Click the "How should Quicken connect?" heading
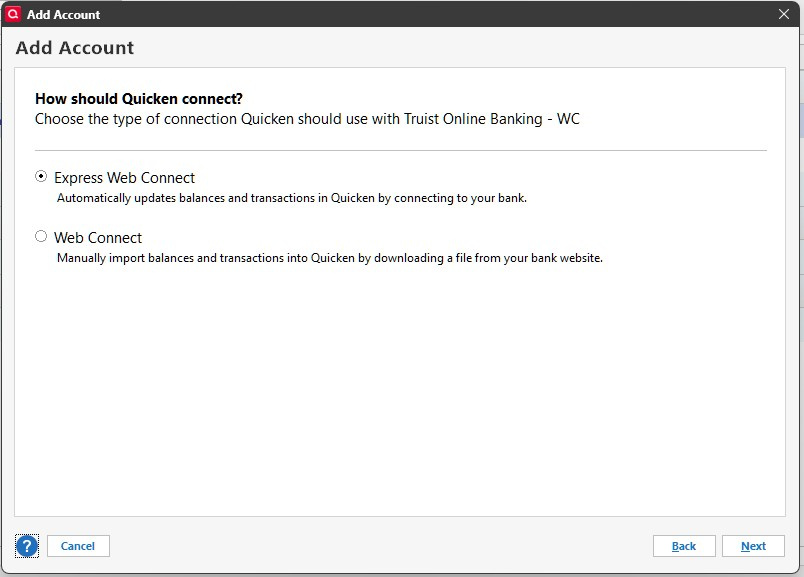The image size is (804, 577). (x=139, y=99)
